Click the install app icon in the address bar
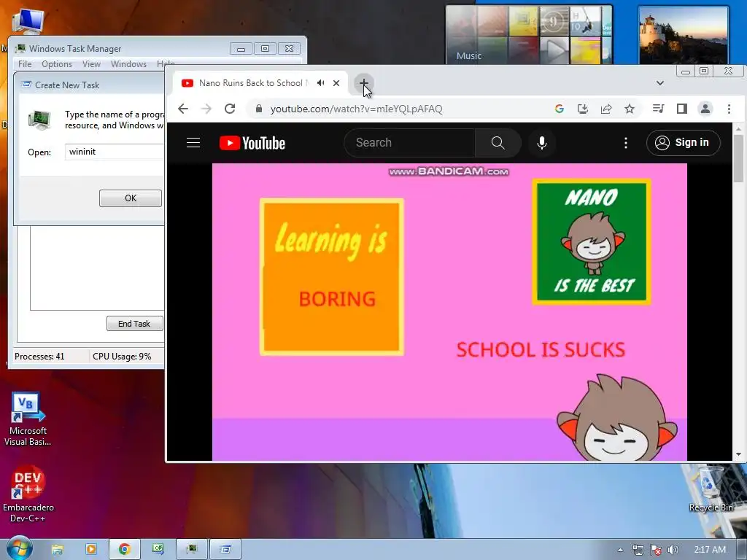 583,109
